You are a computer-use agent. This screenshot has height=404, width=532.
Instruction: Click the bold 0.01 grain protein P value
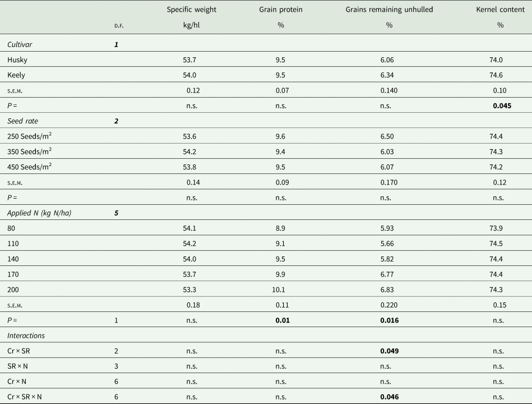pos(281,320)
